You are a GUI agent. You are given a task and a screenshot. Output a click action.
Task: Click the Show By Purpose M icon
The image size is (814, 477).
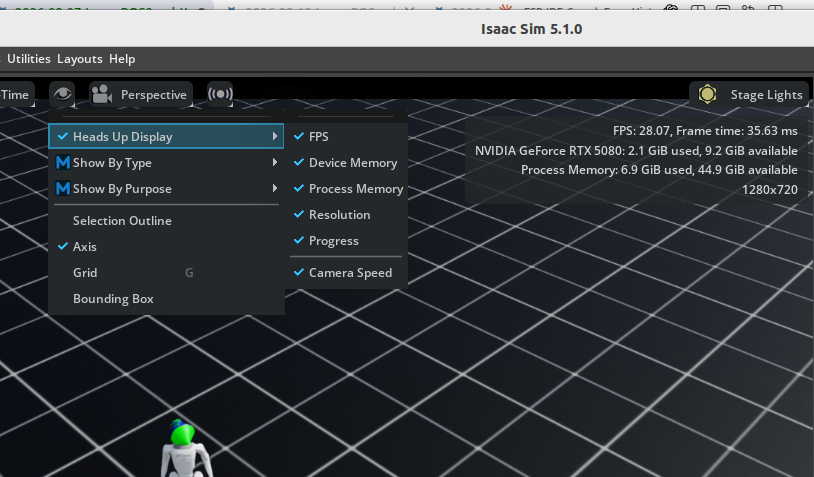tap(63, 188)
